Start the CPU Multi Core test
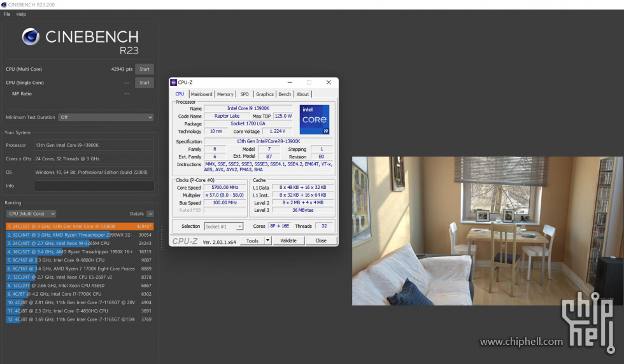Screen dimensions: 624x364 145,69
